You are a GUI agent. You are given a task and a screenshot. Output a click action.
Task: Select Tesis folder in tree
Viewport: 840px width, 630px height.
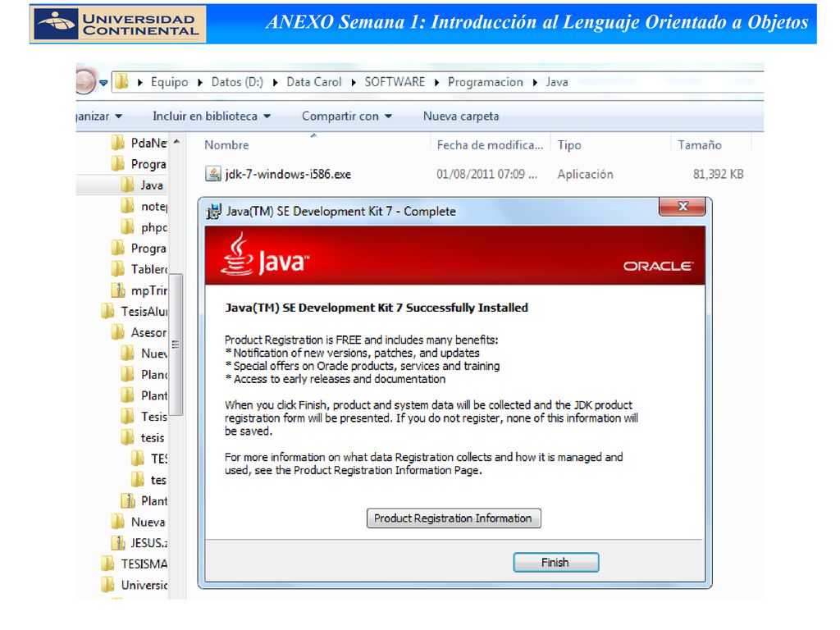tap(144, 417)
